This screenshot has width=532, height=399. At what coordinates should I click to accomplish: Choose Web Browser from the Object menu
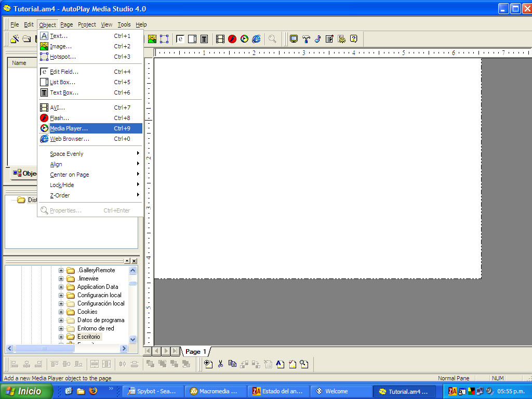[90, 139]
